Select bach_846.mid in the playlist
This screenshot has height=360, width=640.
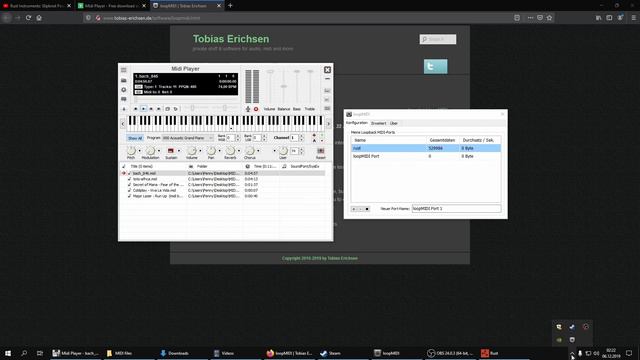(x=144, y=173)
